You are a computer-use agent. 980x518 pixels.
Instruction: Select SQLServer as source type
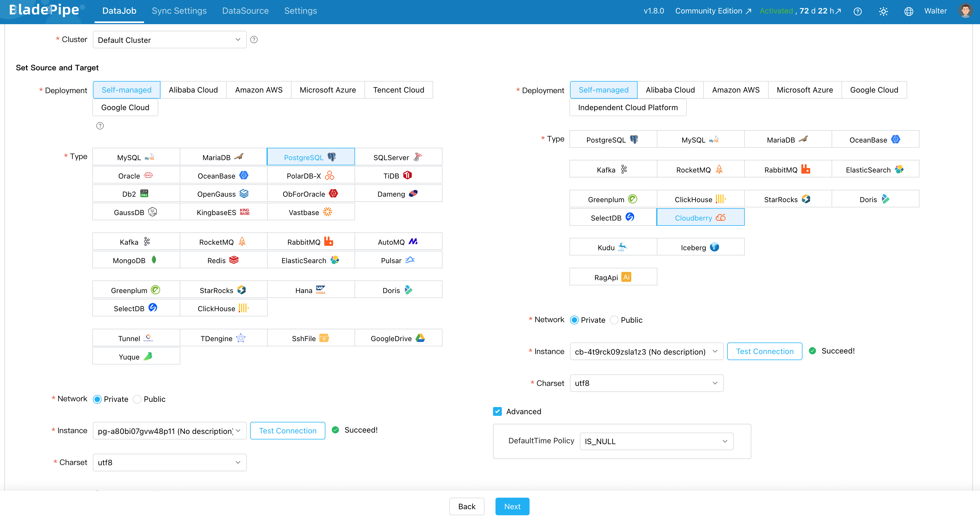point(398,157)
